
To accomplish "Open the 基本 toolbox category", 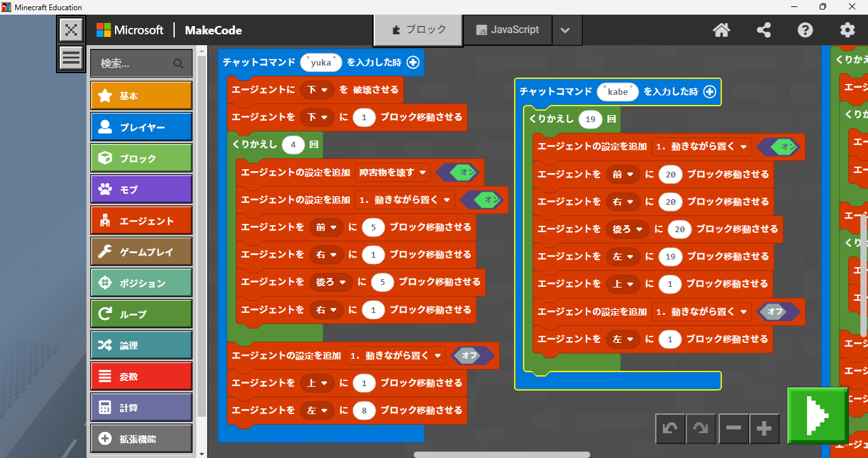I will 141,95.
